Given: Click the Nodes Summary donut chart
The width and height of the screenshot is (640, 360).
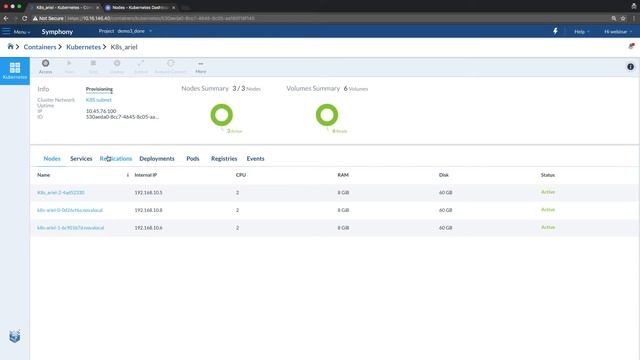Looking at the screenshot, I should click(x=222, y=115).
